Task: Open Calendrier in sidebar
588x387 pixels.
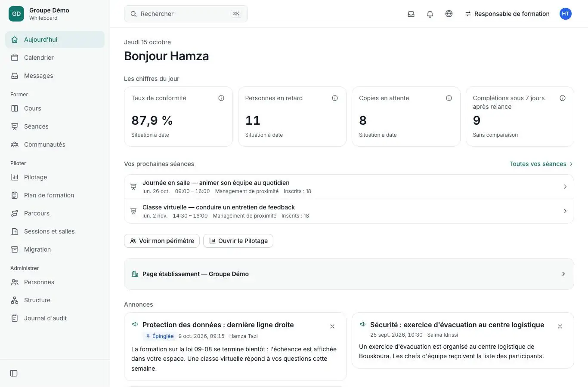Action: tap(55, 58)
